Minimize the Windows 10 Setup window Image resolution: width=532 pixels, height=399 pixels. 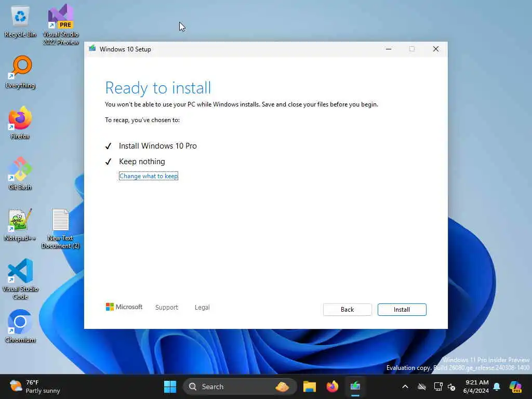click(389, 49)
